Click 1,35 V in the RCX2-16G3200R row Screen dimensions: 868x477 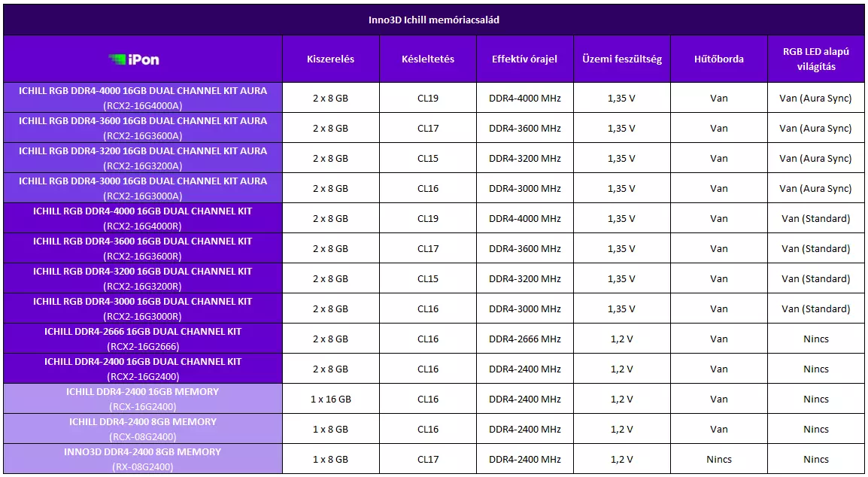pos(621,278)
